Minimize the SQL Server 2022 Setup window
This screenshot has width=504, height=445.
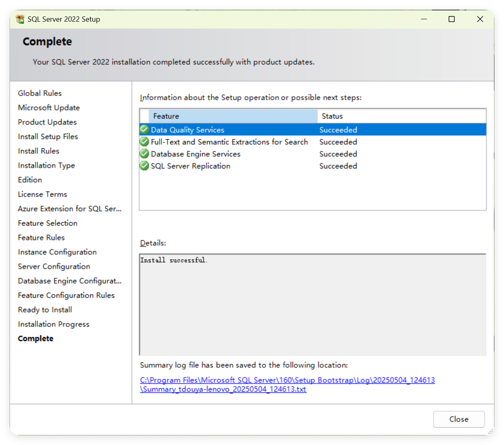click(x=424, y=19)
